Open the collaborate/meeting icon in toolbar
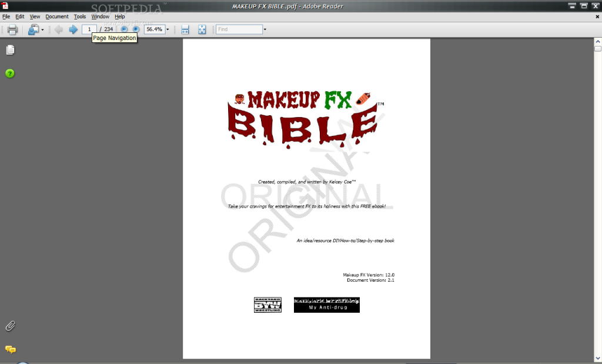 click(34, 29)
